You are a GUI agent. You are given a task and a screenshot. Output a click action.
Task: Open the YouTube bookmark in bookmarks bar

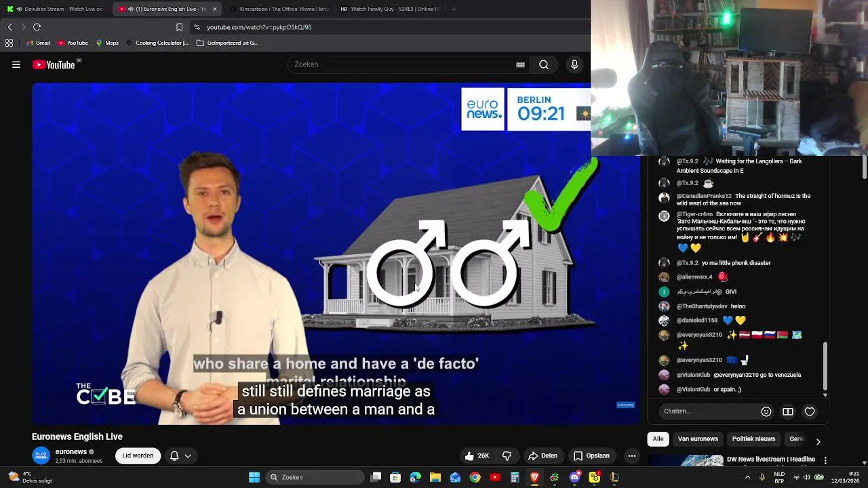point(73,43)
